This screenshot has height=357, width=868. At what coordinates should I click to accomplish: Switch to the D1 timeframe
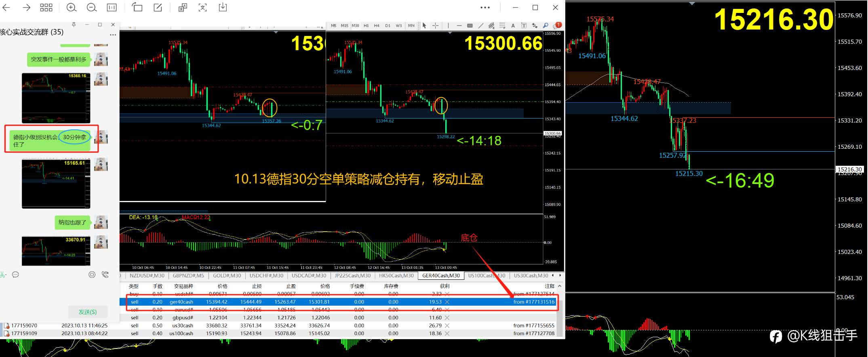(388, 25)
